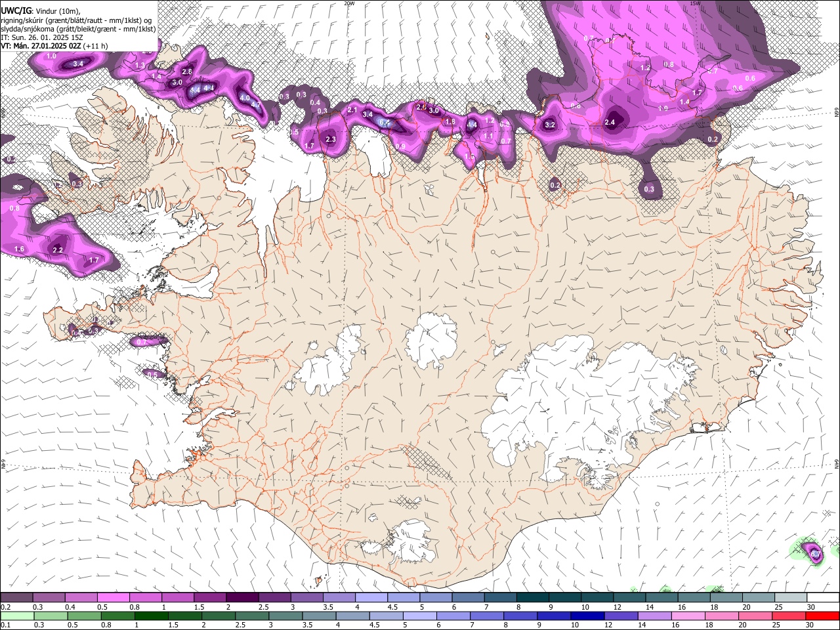Image resolution: width=840 pixels, height=630 pixels.
Task: Click the '0.9' snowfall value label
Action: click(x=400, y=146)
